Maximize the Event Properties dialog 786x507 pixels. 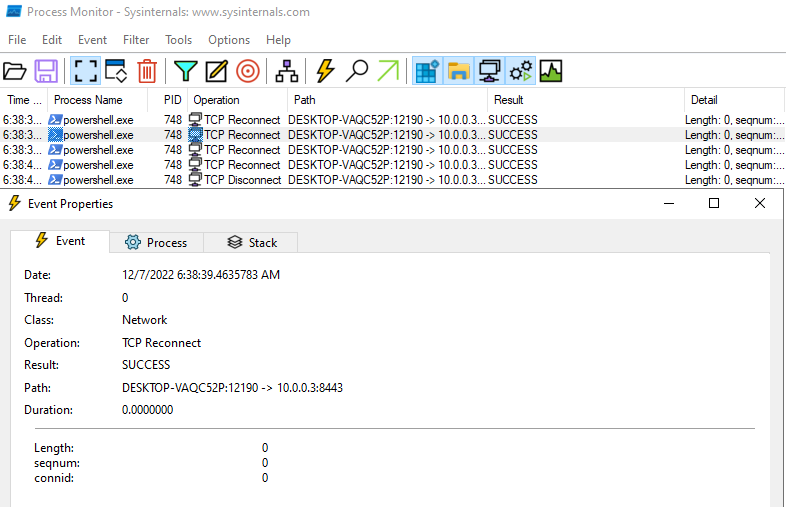714,203
